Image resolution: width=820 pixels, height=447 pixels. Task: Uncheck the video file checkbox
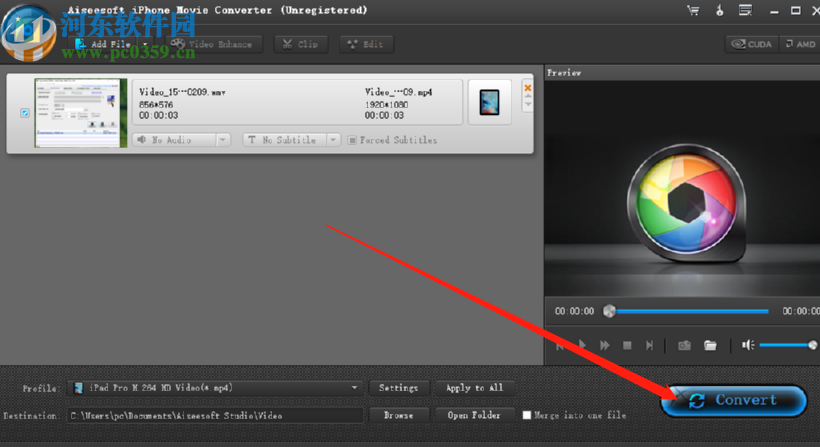tap(25, 113)
